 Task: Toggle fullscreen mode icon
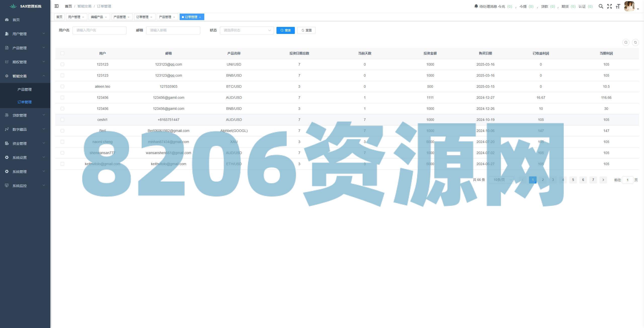609,6
